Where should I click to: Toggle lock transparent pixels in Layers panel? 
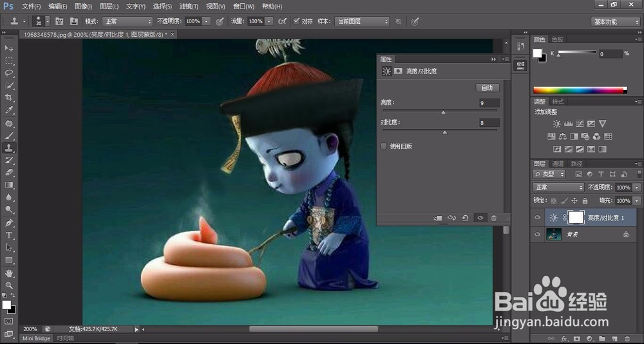(554, 200)
